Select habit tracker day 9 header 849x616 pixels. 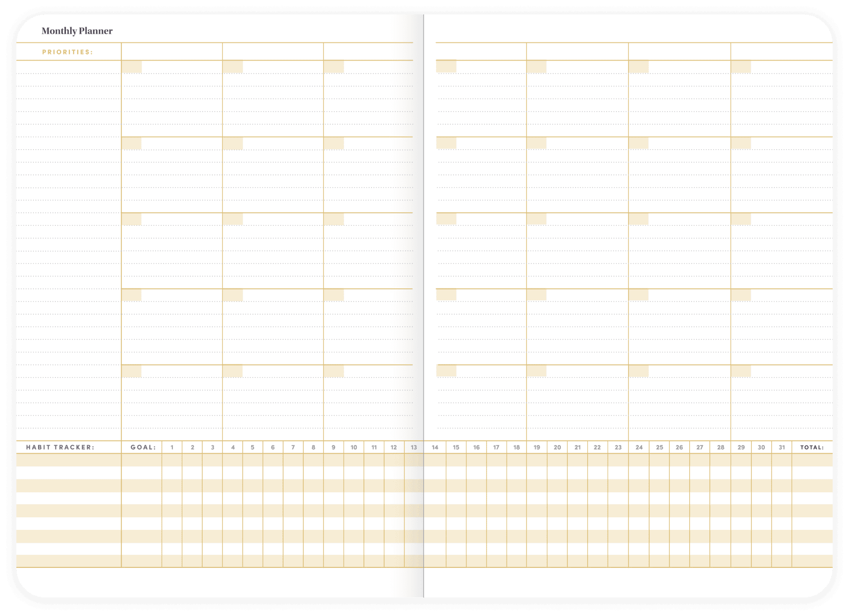click(x=334, y=447)
